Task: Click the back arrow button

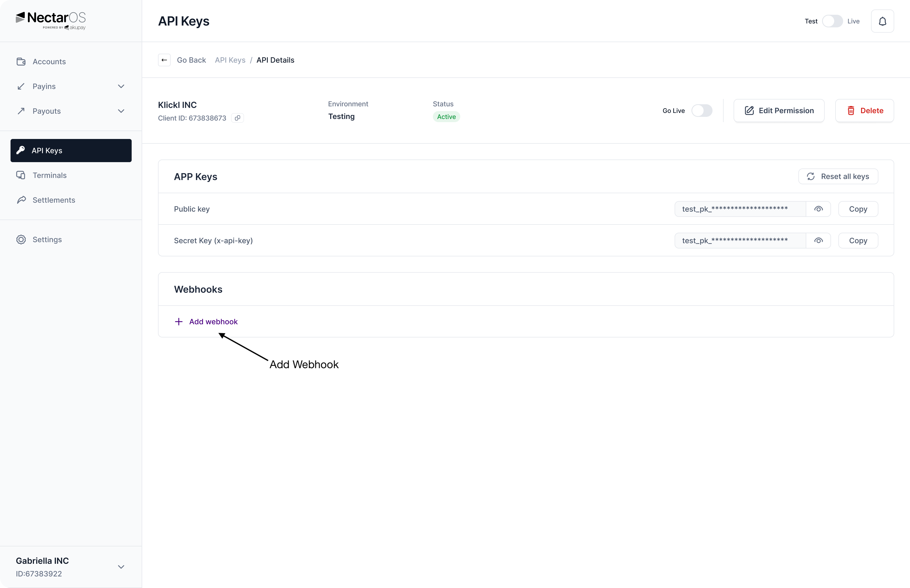Action: coord(164,60)
